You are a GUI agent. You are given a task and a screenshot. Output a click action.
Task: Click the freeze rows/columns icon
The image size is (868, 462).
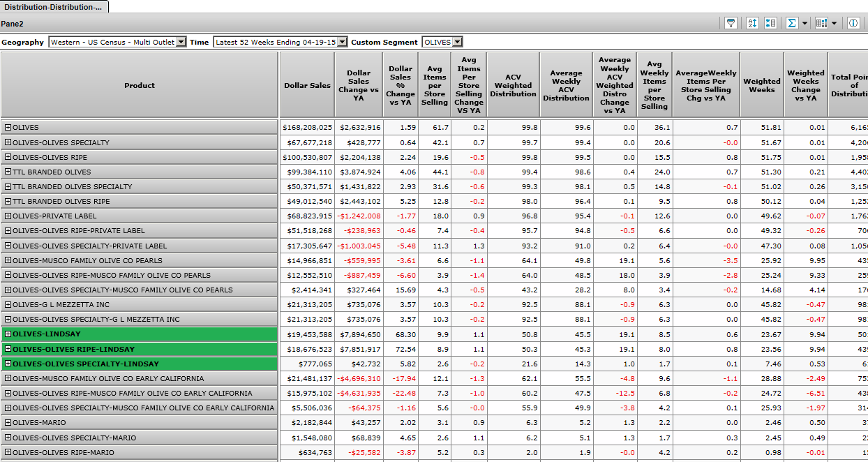[770, 23]
